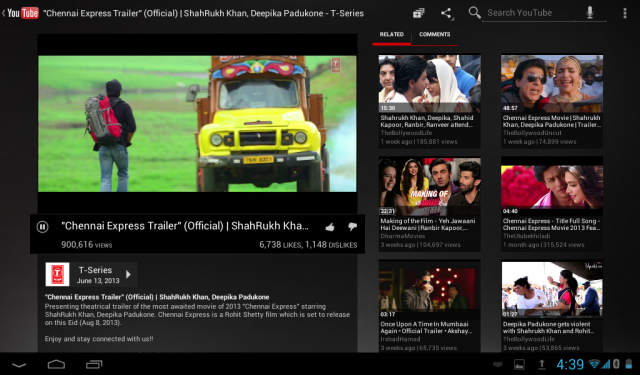Image resolution: width=640 pixels, height=375 pixels.
Task: Tap the upload notification icon in status bar
Action: 542,364
